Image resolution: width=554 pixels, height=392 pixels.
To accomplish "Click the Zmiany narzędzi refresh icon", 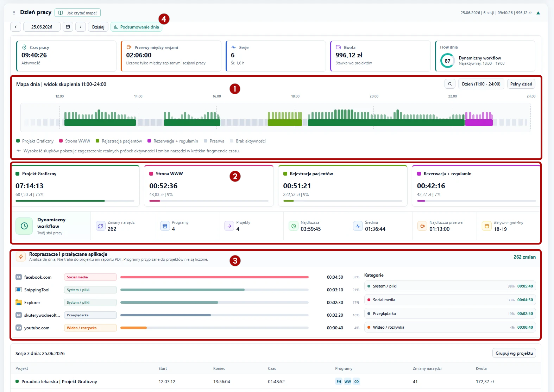I will [x=101, y=226].
